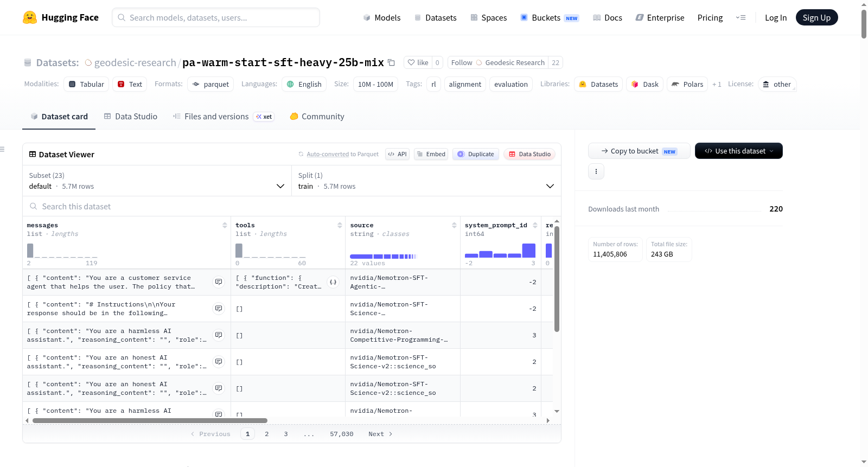Sort the messages column
The image size is (868, 467).
(225, 225)
